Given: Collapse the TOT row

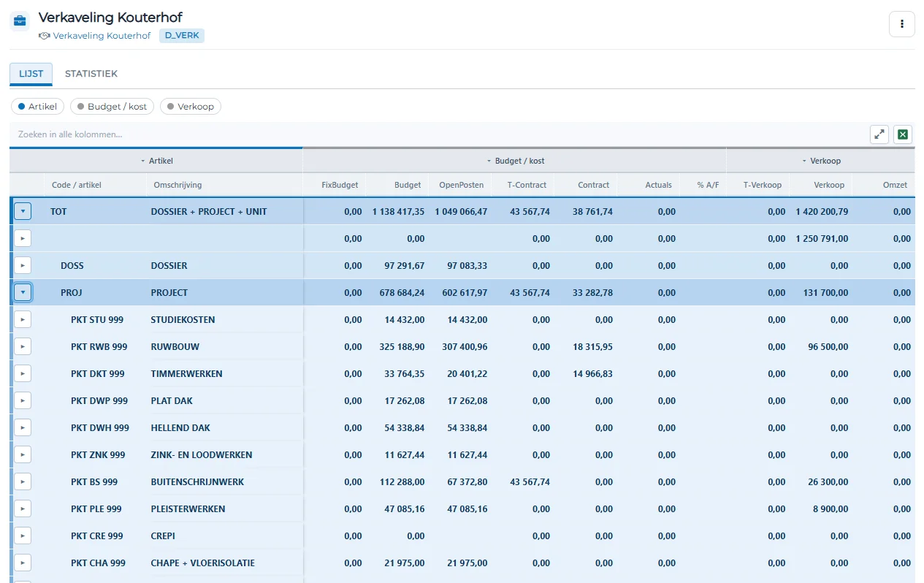Looking at the screenshot, I should 23,212.
